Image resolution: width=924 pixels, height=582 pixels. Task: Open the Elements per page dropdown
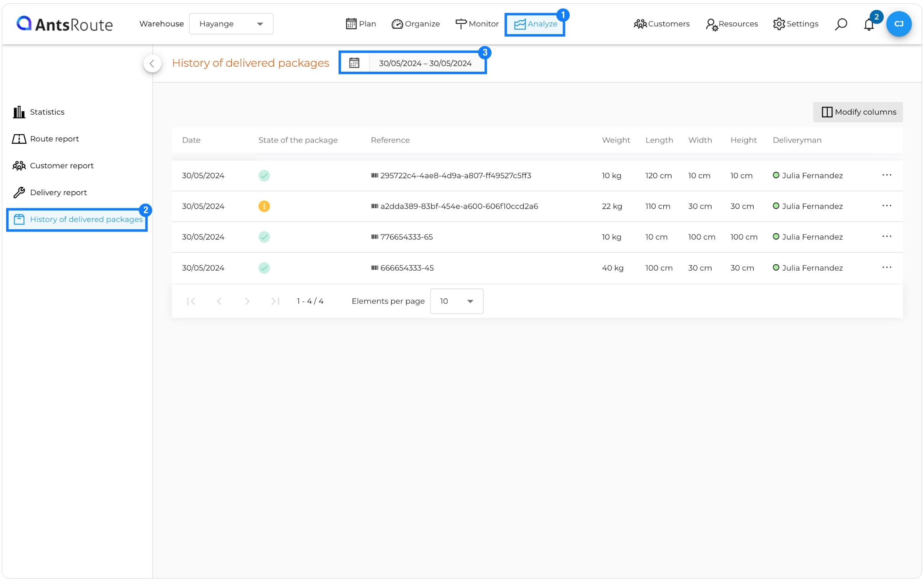click(457, 302)
